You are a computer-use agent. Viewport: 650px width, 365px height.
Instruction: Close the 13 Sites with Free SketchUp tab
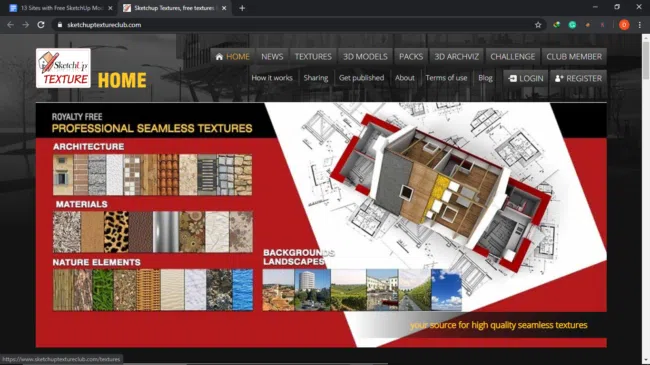(x=110, y=8)
